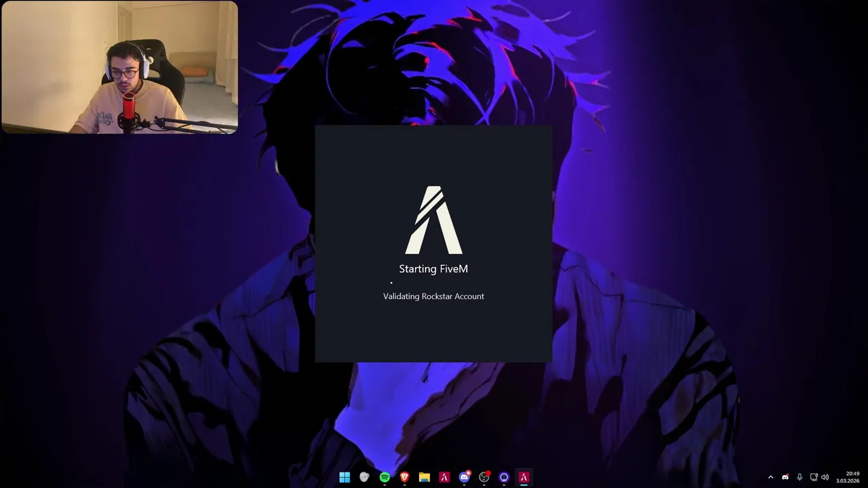Show hidden system tray icons

click(770, 477)
